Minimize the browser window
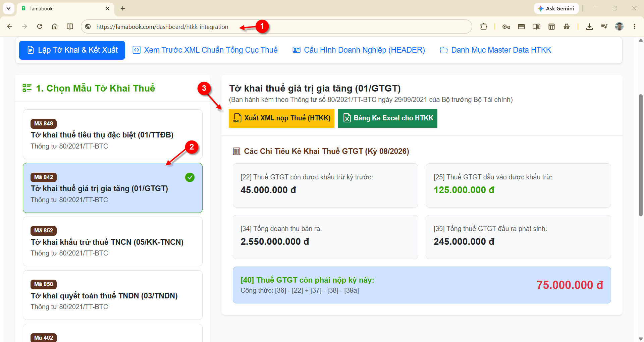The image size is (644, 342). click(x=596, y=8)
